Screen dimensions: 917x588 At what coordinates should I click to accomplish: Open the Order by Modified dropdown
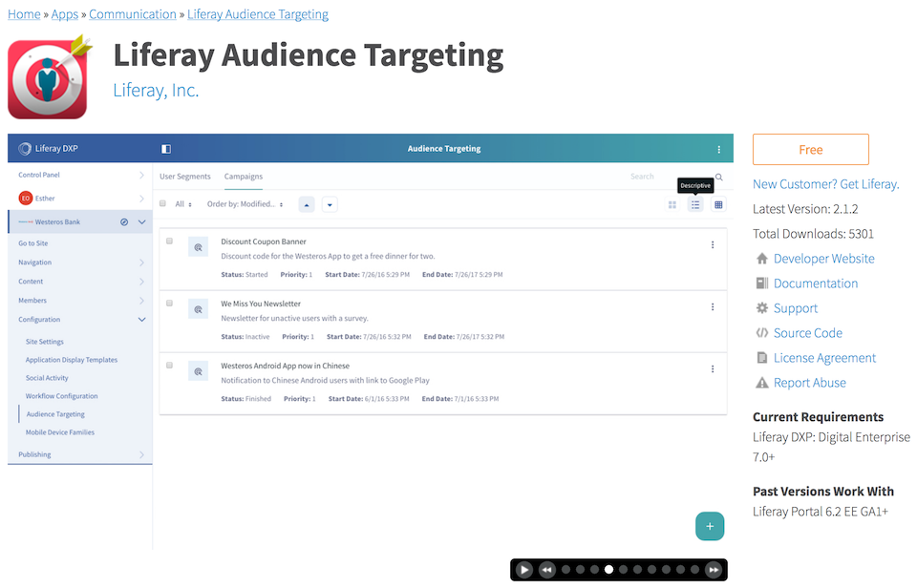coord(245,204)
